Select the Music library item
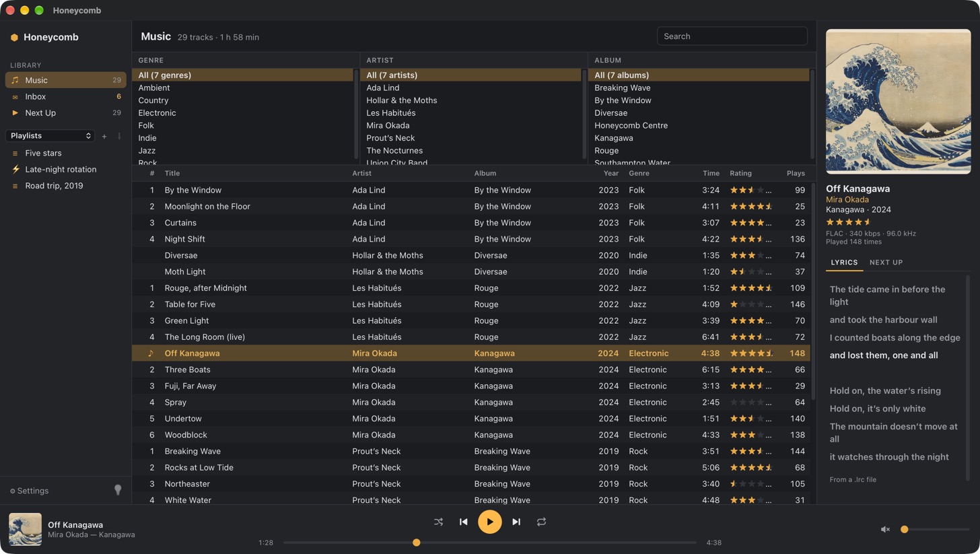The width and height of the screenshot is (980, 554). [66, 80]
